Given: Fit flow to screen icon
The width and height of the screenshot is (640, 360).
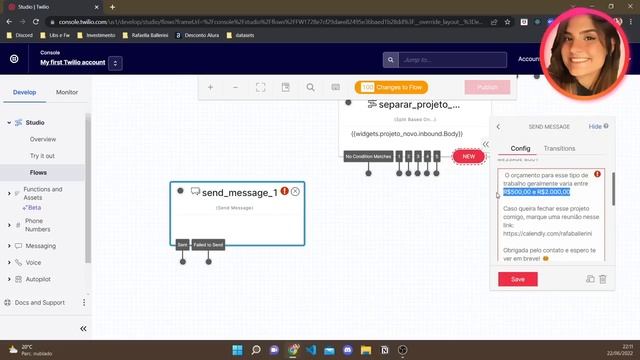Looking at the screenshot, I should 260,87.
